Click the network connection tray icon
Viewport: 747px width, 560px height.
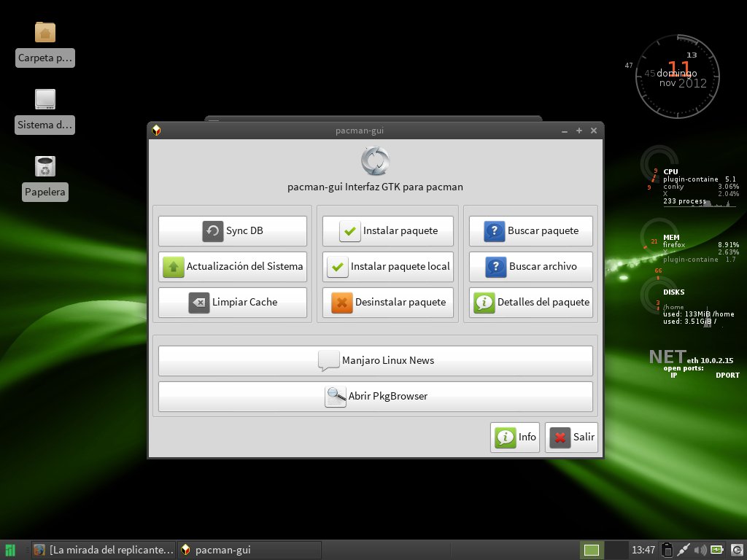(683, 550)
